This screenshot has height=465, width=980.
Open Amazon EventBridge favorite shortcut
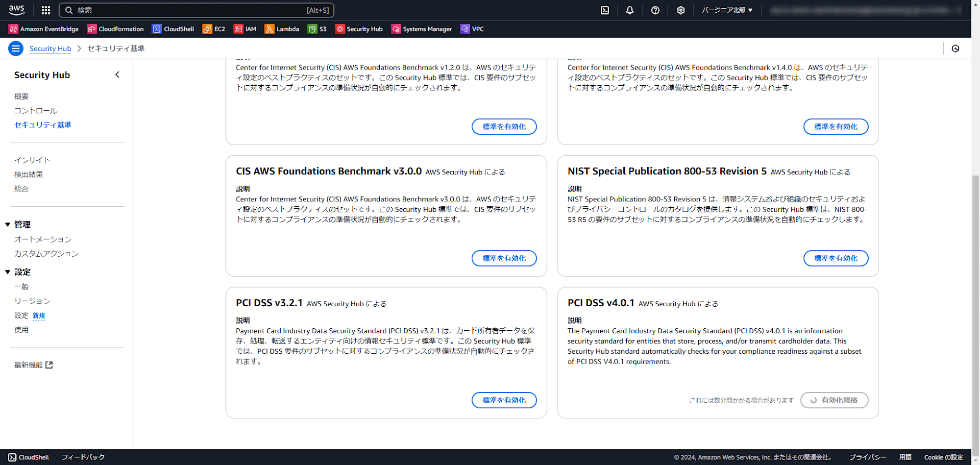[44, 29]
